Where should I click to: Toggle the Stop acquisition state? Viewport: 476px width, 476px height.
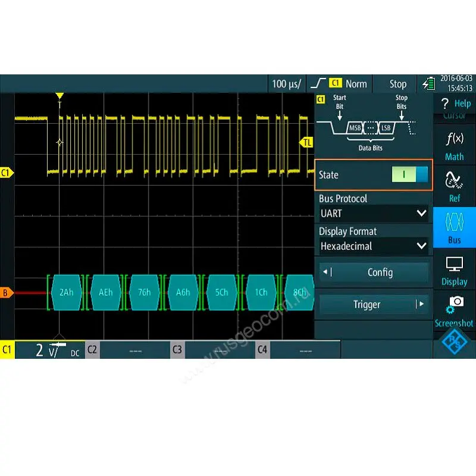tap(397, 84)
